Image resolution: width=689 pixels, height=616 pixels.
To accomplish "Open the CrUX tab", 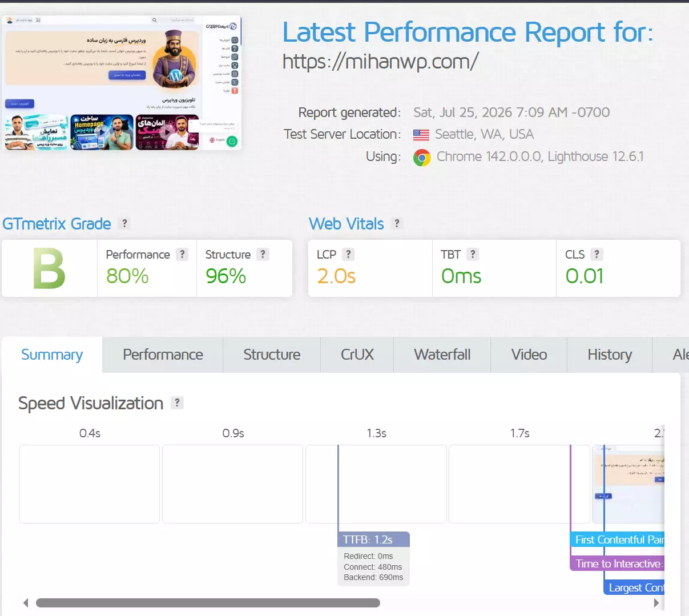I will 357,355.
